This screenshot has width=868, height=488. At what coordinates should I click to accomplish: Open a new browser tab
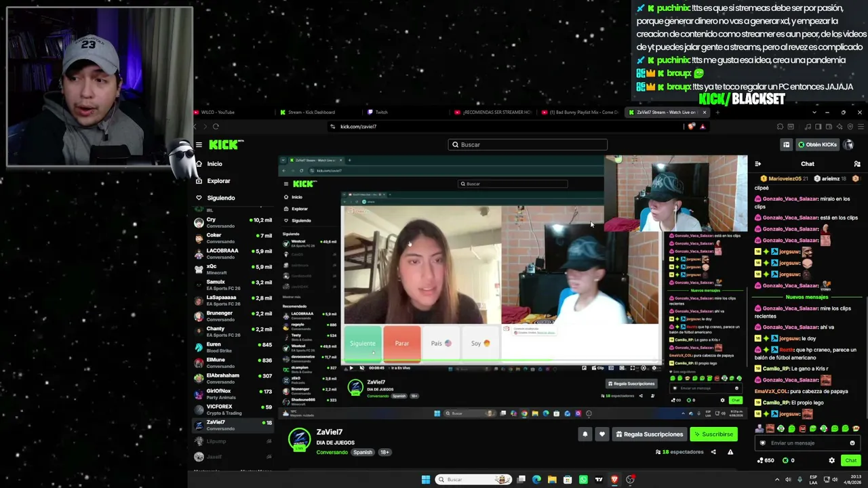pyautogui.click(x=717, y=113)
